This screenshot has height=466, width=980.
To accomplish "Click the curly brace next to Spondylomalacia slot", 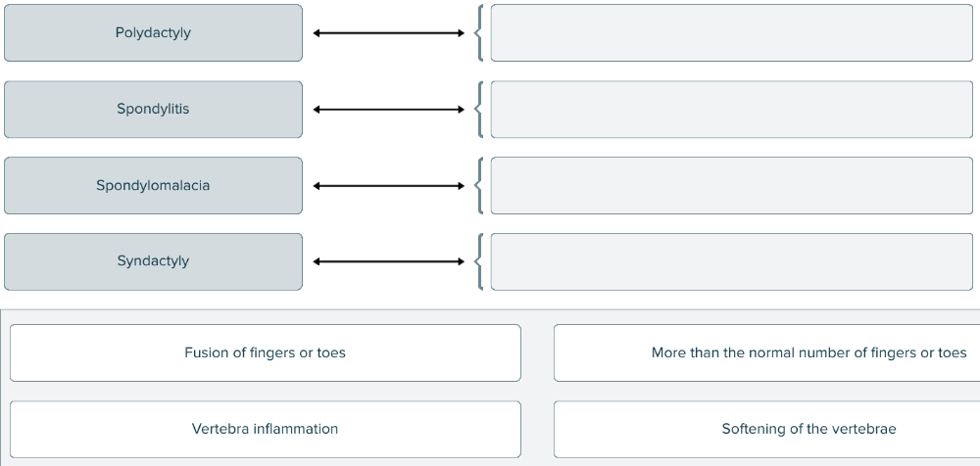I will tap(478, 186).
